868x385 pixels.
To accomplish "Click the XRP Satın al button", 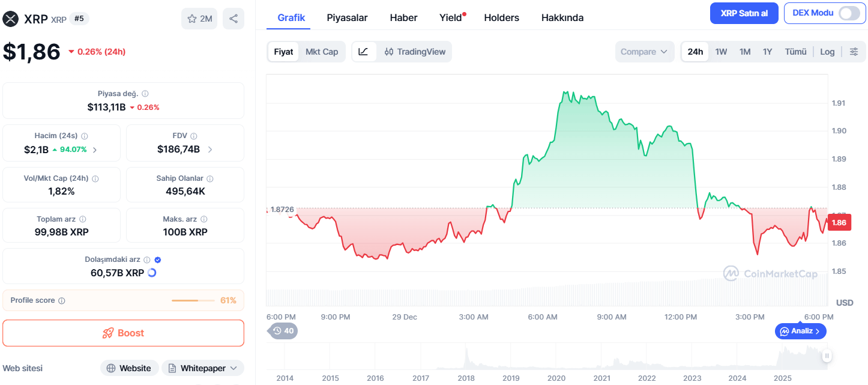I will click(x=744, y=13).
